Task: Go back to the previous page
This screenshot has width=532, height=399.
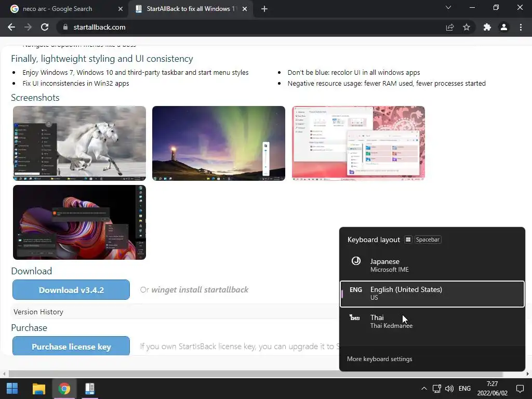Action: (x=11, y=27)
